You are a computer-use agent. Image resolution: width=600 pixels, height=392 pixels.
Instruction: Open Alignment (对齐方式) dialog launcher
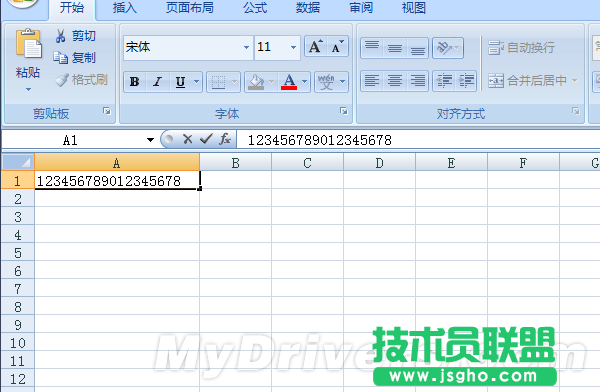576,111
